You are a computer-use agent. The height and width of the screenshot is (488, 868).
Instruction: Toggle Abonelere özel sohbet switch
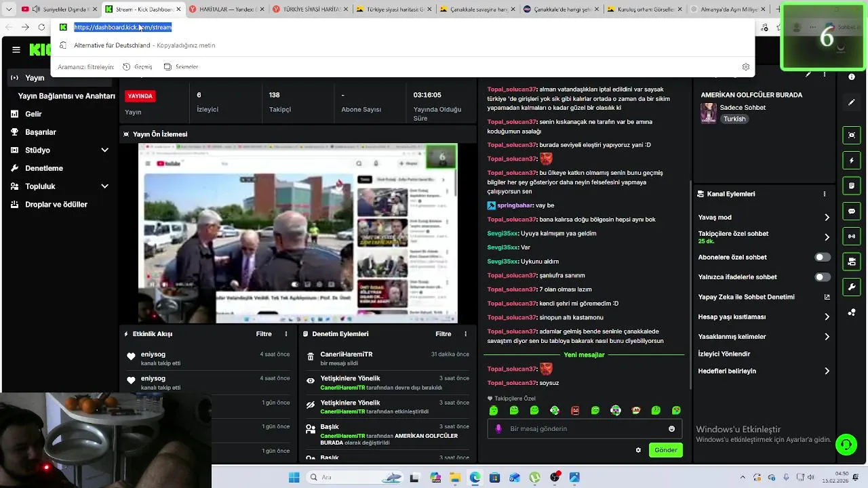click(x=823, y=258)
